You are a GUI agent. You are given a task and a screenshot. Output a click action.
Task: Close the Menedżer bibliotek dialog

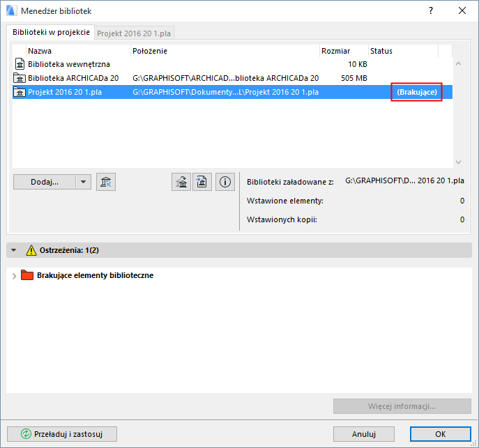[x=462, y=11]
